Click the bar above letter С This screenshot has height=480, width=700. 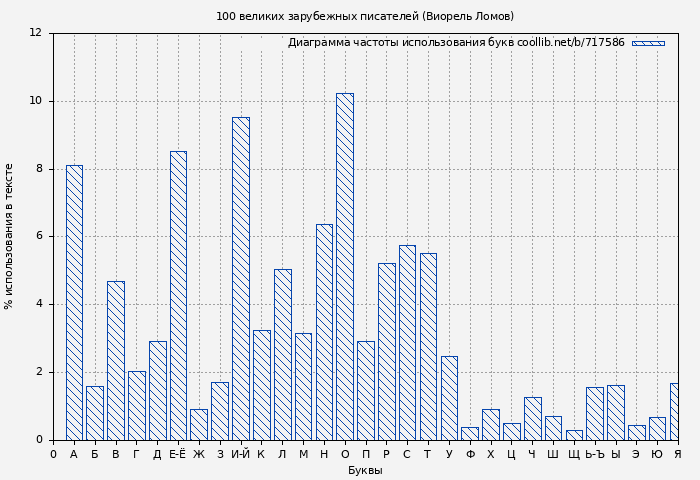coord(407,342)
